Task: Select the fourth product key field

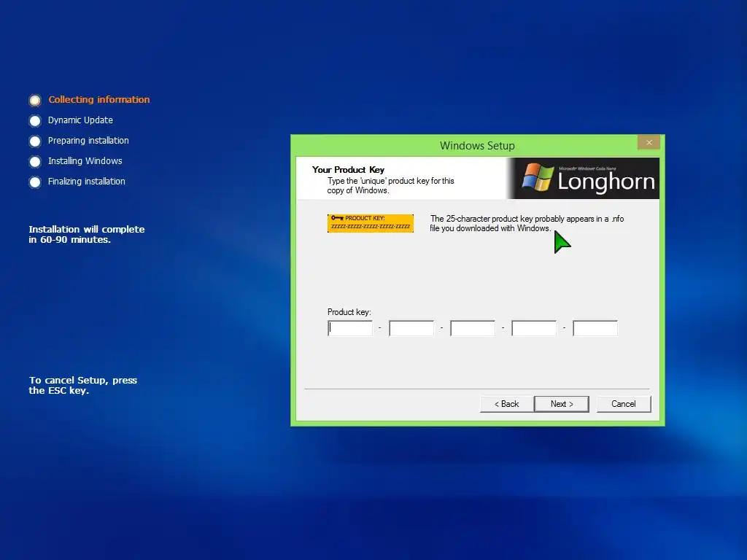Action: (534, 328)
